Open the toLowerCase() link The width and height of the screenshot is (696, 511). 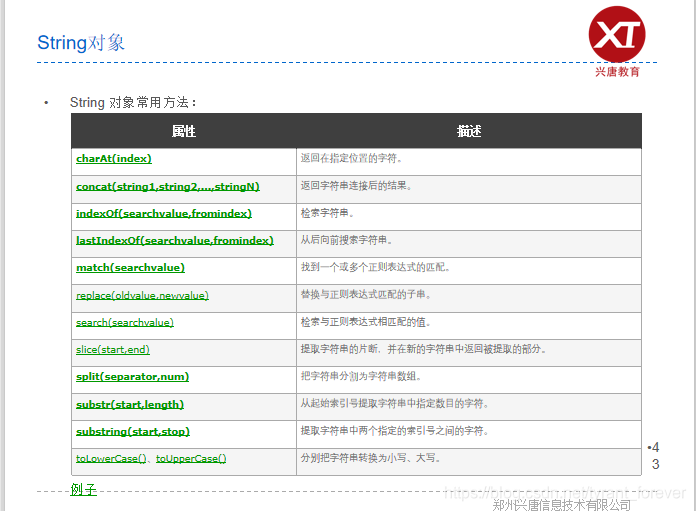[x=111, y=459]
